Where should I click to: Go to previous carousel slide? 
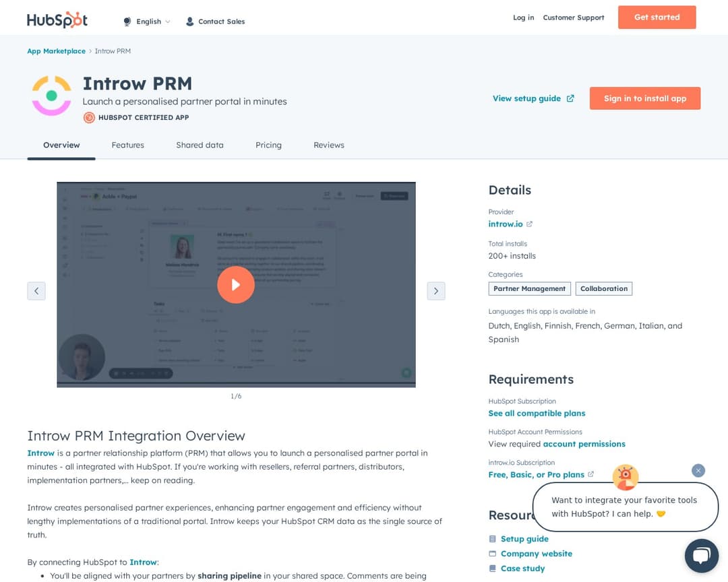(36, 291)
